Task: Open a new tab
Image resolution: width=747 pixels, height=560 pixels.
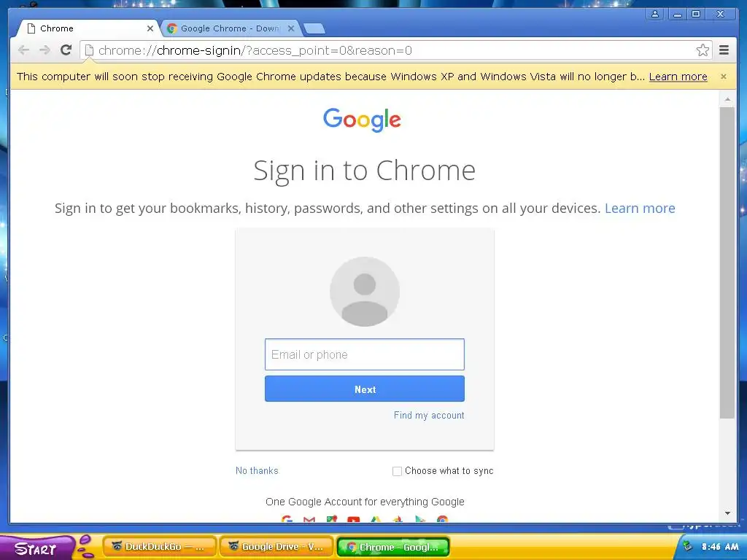Action: pos(314,29)
